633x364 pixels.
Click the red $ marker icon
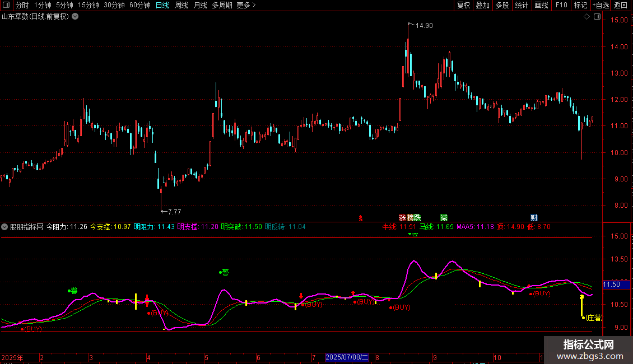(x=361, y=218)
